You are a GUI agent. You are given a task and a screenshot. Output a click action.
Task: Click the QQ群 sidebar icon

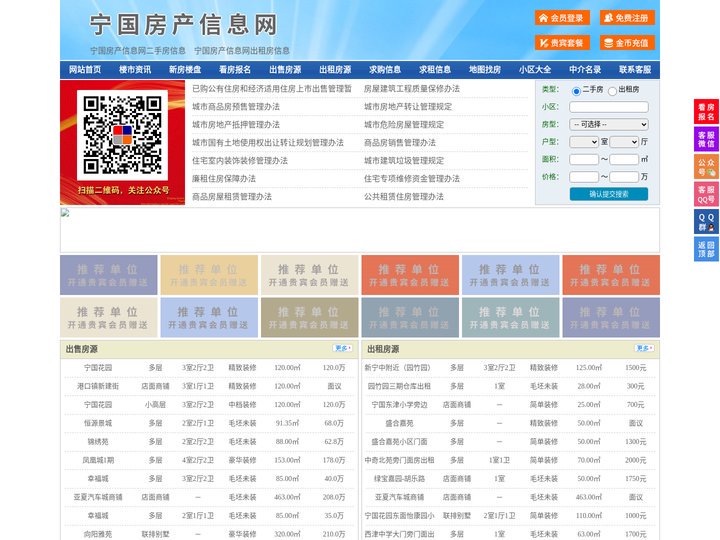pos(706,222)
